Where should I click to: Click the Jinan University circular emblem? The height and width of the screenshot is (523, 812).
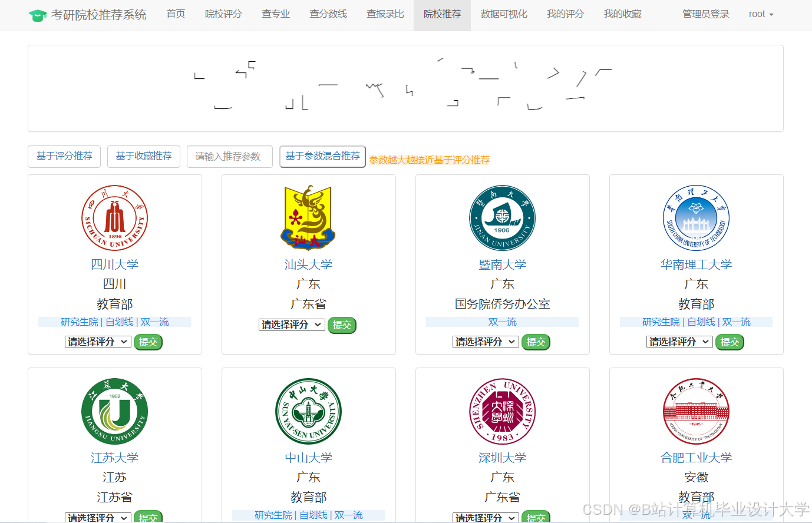(x=502, y=218)
